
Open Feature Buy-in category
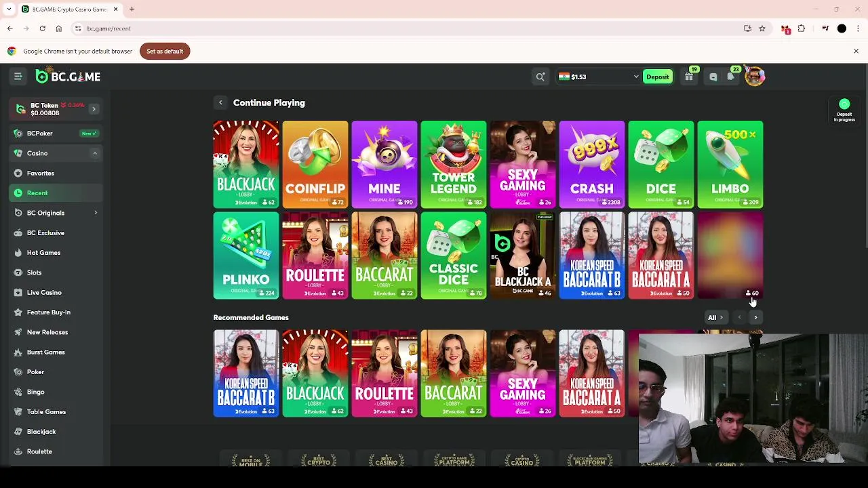56,312
